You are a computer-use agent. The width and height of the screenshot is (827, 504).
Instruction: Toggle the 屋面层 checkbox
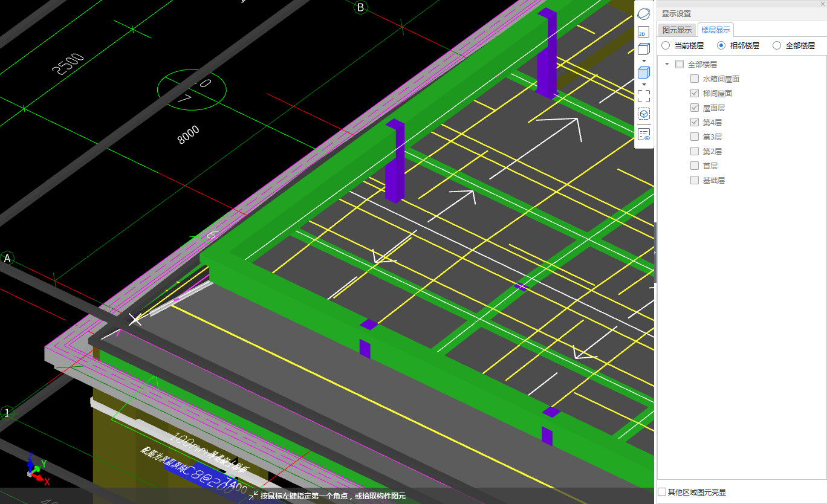tap(695, 108)
